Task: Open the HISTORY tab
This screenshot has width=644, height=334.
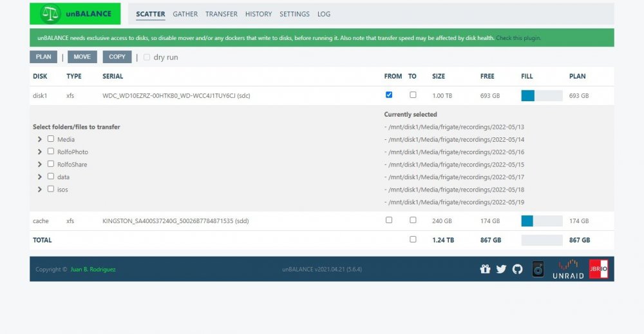Action: click(x=258, y=14)
